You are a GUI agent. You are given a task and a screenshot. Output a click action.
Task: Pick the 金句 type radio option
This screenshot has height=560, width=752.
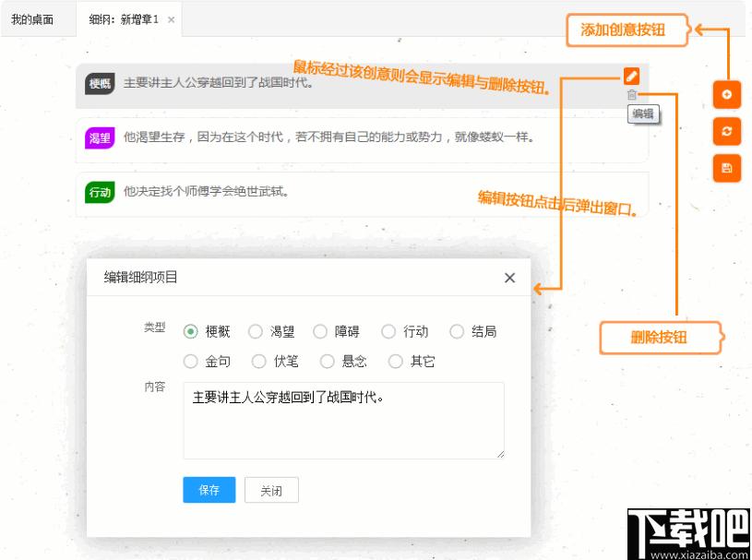coord(191,362)
